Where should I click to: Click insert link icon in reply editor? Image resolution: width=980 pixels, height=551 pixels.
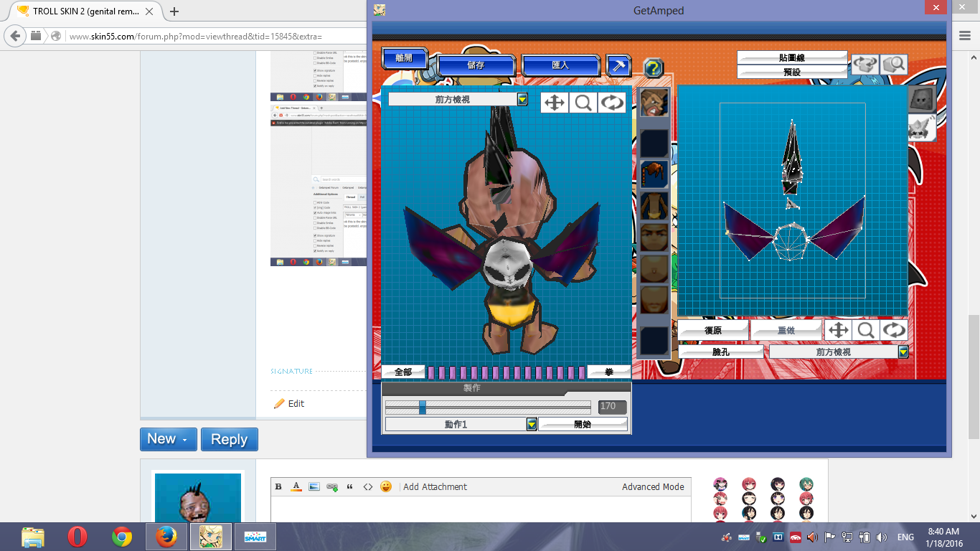click(332, 486)
